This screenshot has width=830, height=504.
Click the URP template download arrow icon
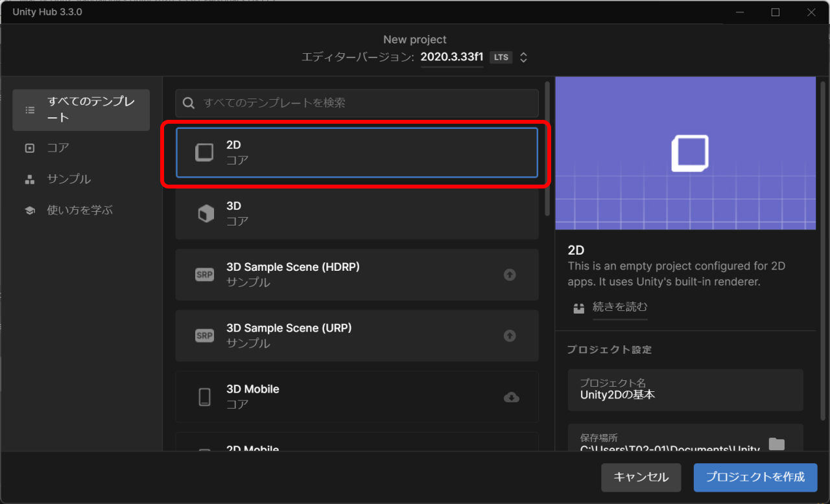510,336
